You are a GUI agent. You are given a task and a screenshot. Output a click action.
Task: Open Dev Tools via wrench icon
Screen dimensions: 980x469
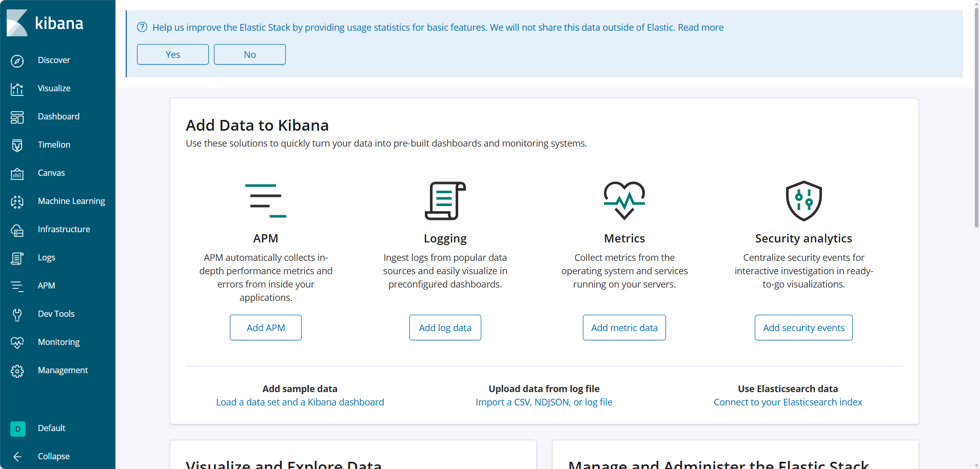tap(17, 315)
